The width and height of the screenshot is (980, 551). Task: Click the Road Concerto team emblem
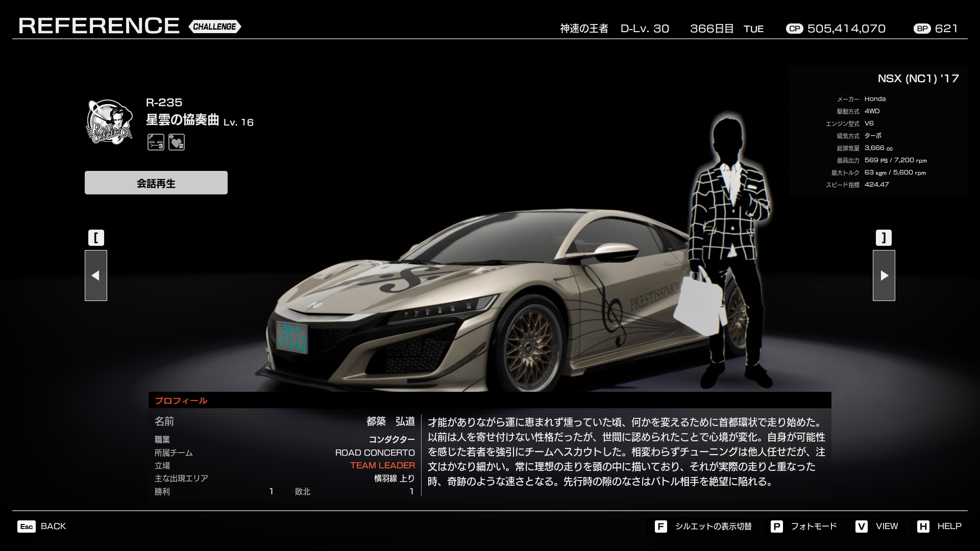click(109, 122)
